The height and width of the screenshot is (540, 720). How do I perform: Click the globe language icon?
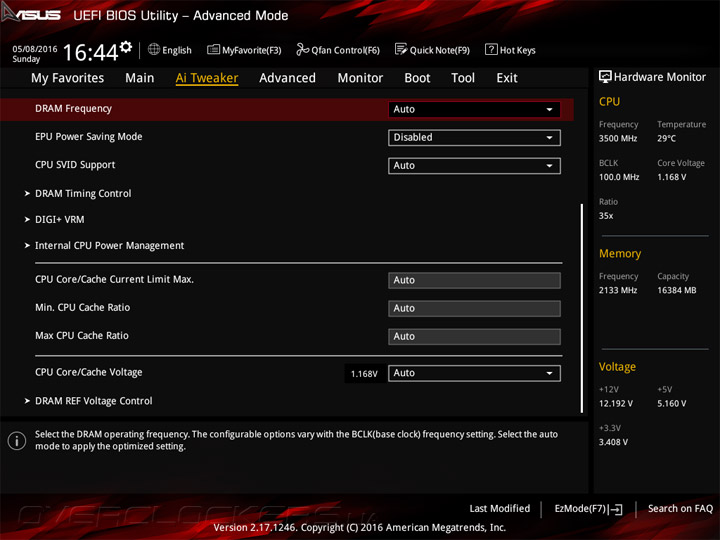[154, 50]
